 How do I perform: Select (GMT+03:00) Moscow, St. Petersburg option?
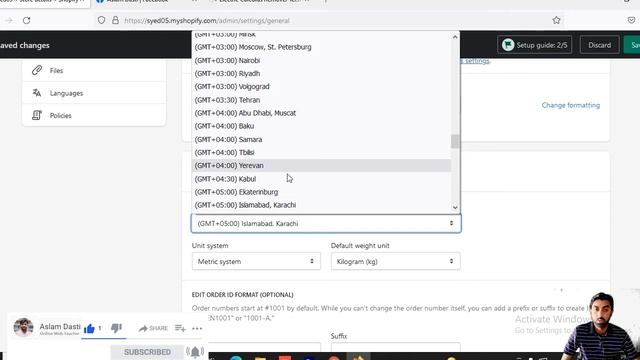(321, 47)
